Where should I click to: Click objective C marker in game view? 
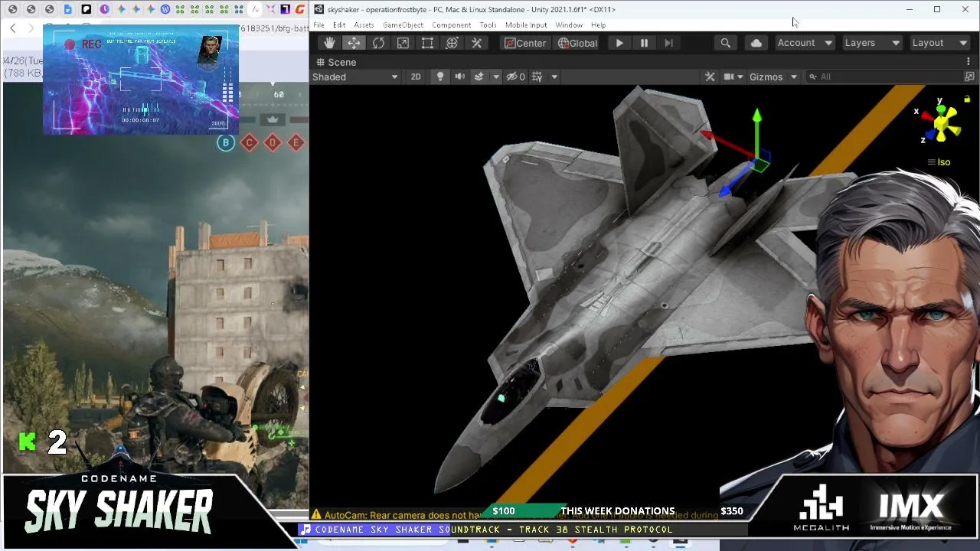(x=250, y=142)
